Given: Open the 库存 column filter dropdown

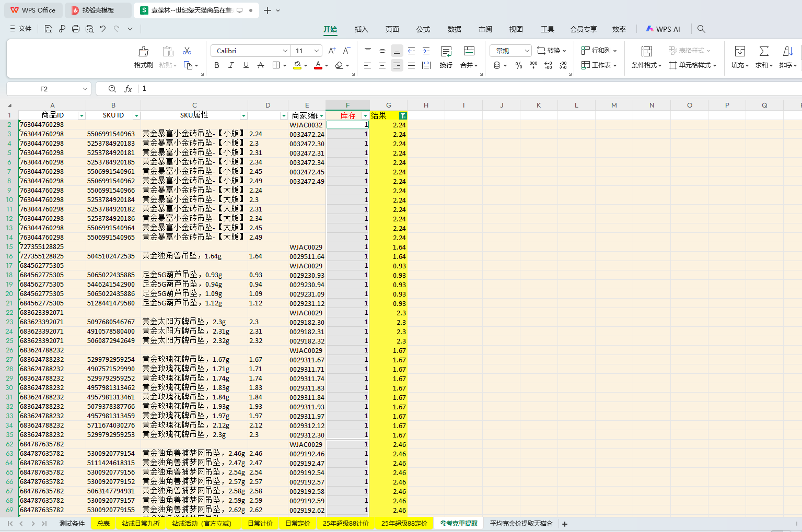Looking at the screenshot, I should pos(365,115).
